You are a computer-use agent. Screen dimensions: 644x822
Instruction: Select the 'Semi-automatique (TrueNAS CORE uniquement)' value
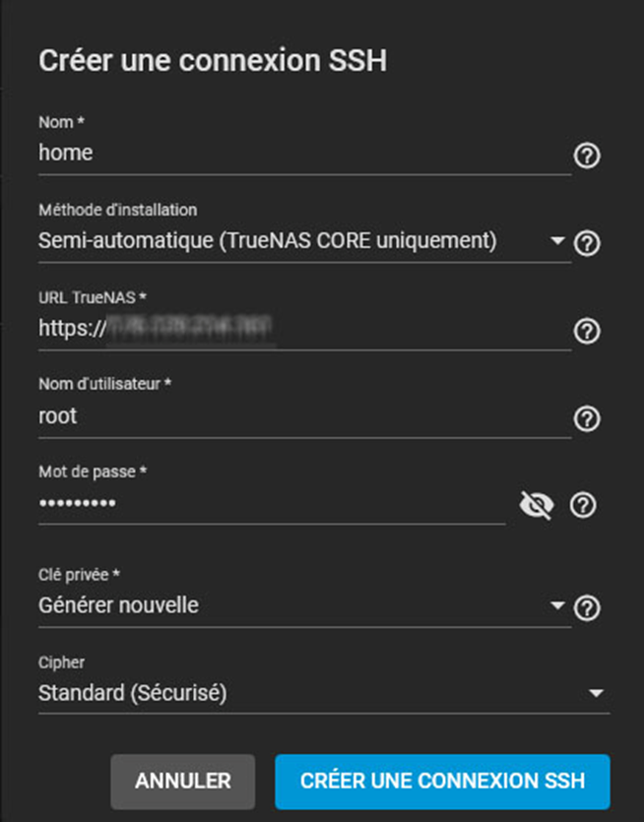point(267,240)
